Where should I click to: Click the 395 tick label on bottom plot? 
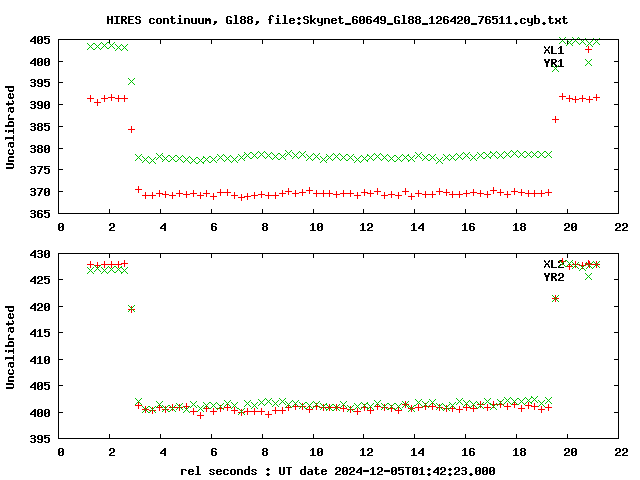[40, 439]
